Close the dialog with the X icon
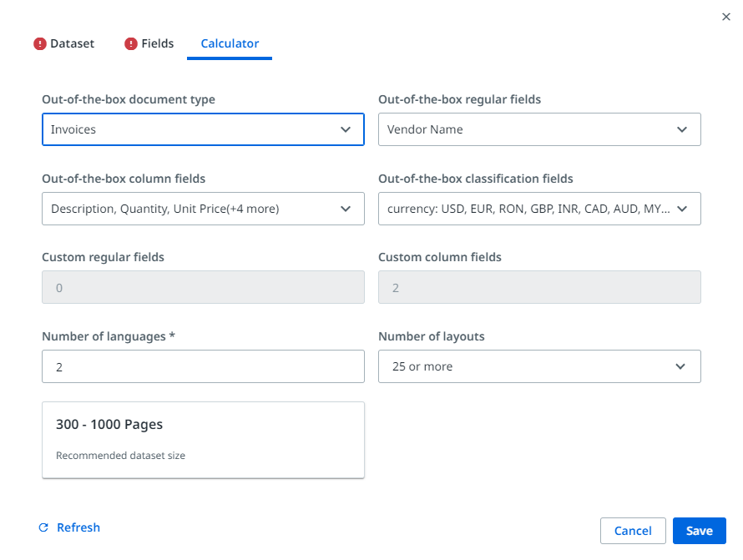 [725, 17]
